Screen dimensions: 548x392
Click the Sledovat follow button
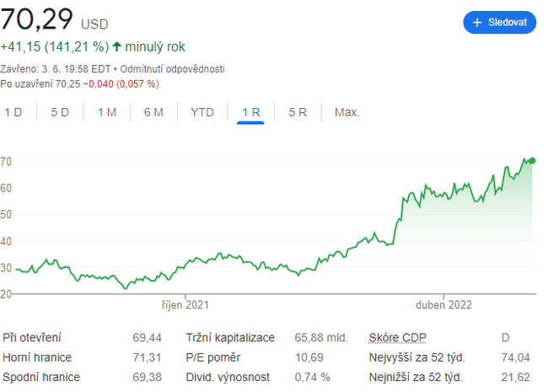[x=499, y=22]
